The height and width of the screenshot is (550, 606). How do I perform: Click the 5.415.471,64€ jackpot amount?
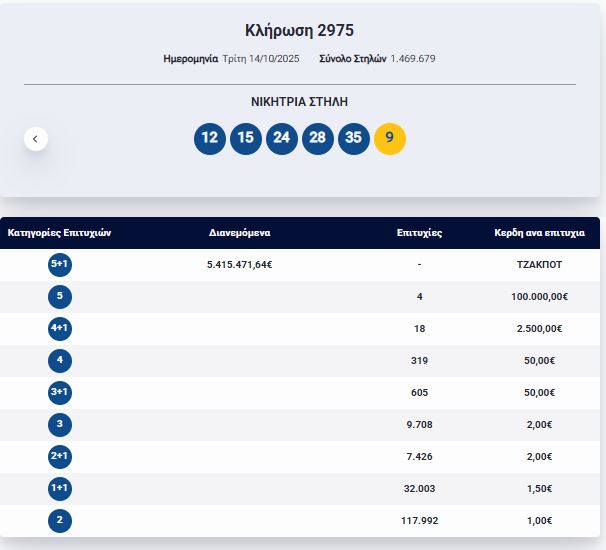(240, 265)
